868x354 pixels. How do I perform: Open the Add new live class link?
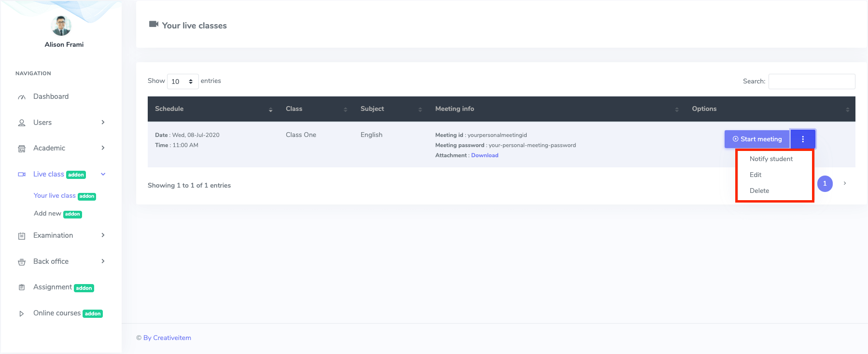47,214
